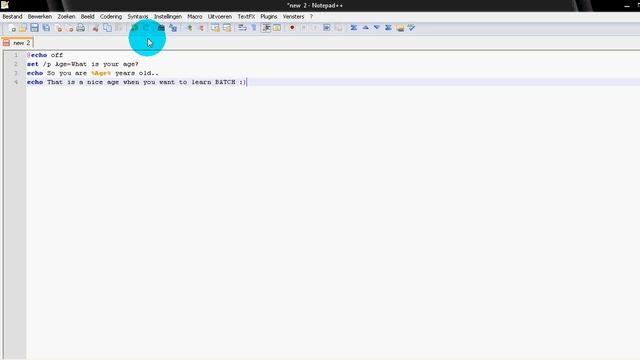Click the Notepad++ title bar app icon

5,5
